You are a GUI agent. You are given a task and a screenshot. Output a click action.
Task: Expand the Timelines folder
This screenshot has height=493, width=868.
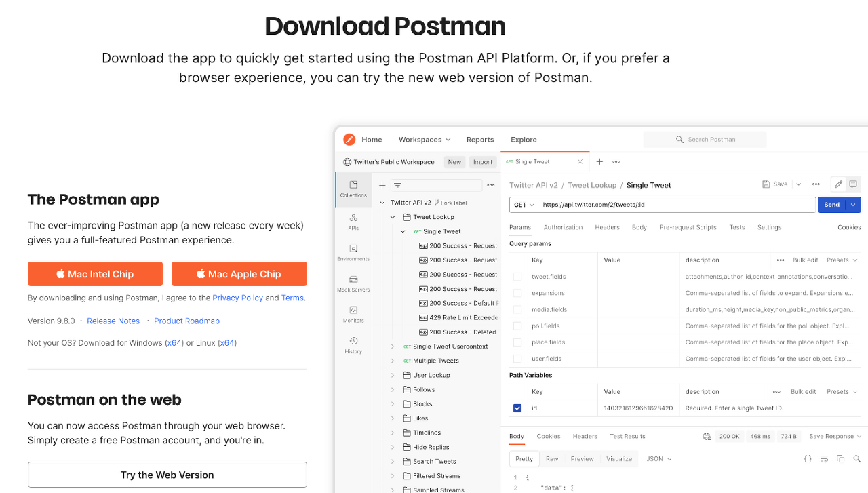coord(393,433)
